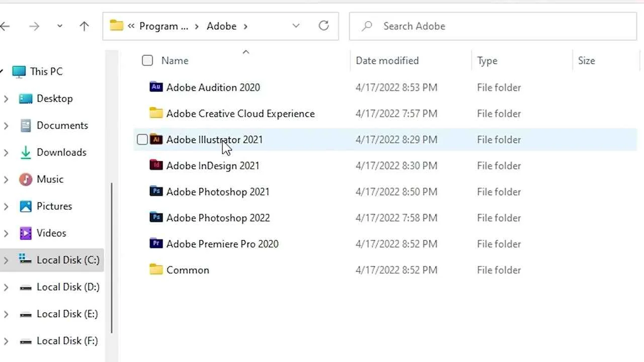Tick the select-all checkbox beside Name
The width and height of the screenshot is (644, 362).
click(x=147, y=60)
